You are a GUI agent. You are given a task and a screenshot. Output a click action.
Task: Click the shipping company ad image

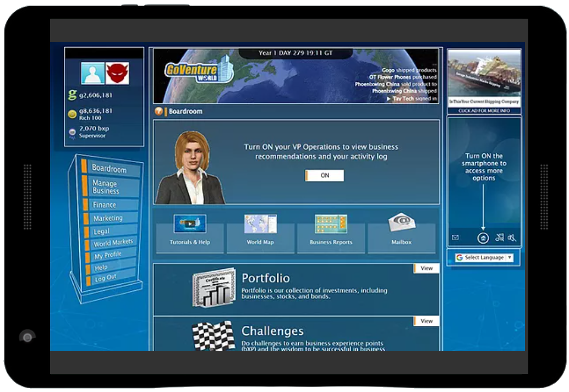[484, 77]
